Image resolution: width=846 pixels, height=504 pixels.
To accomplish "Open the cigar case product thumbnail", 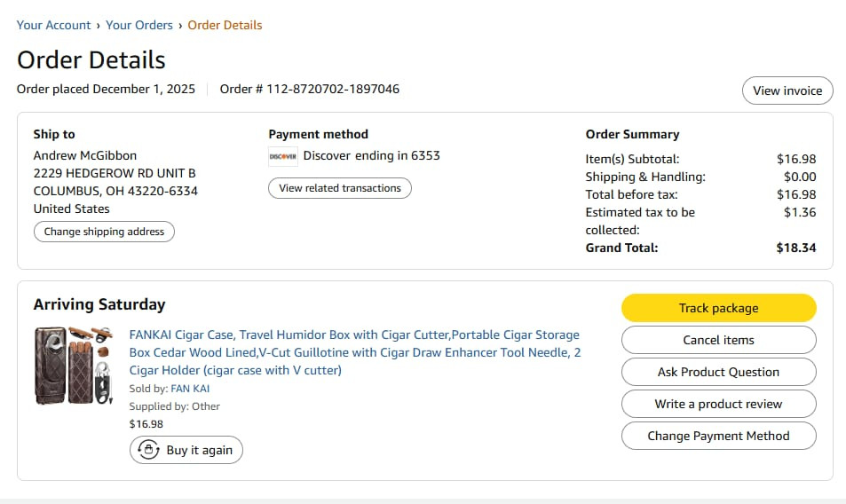I will tap(74, 366).
